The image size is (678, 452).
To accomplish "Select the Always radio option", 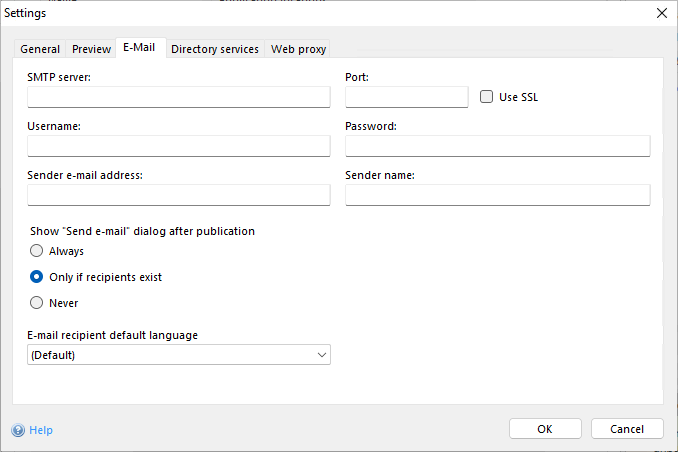I will coord(37,251).
